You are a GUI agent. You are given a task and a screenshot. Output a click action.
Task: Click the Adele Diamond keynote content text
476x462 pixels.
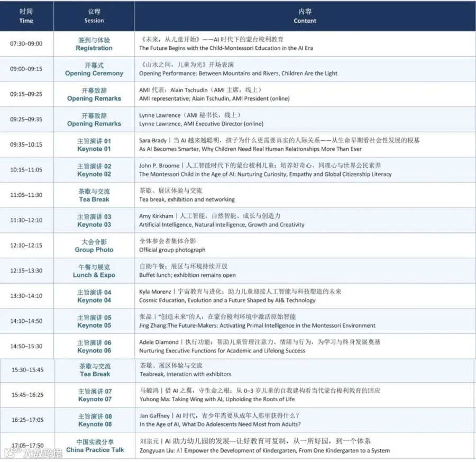[260, 346]
